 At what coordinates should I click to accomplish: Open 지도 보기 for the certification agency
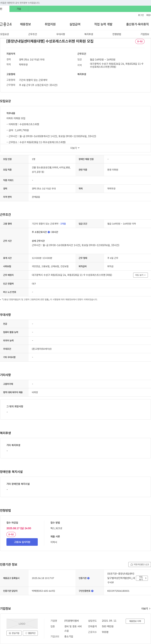[142, 578]
